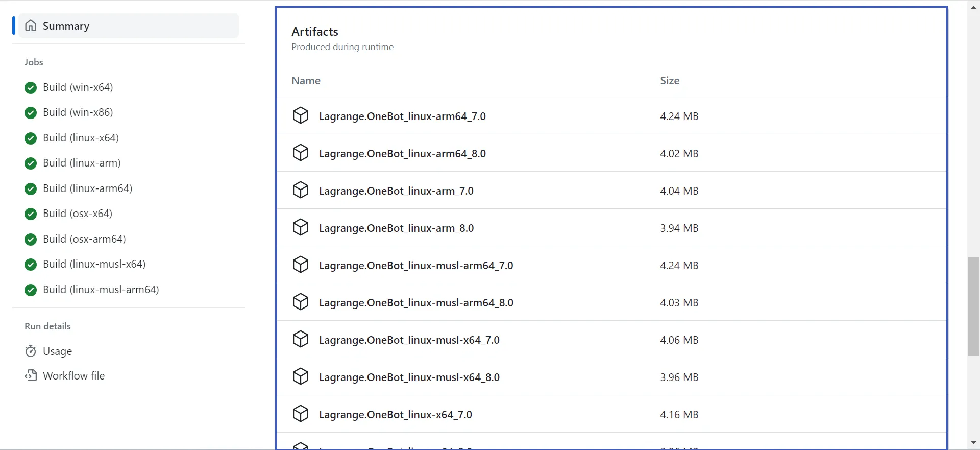Click the scrollbar up arrow
980x450 pixels.
[973, 7]
